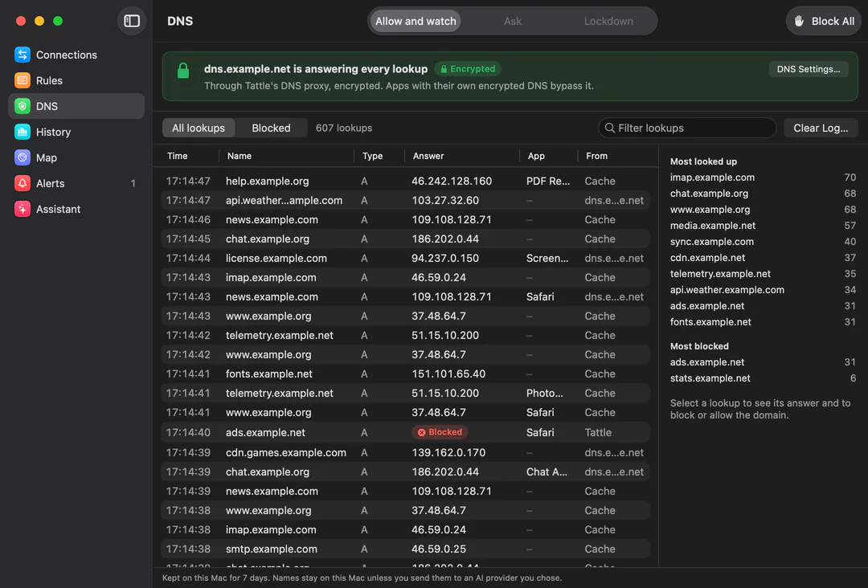The image size is (868, 588).
Task: Click the Rules sidebar icon
Action: (23, 80)
